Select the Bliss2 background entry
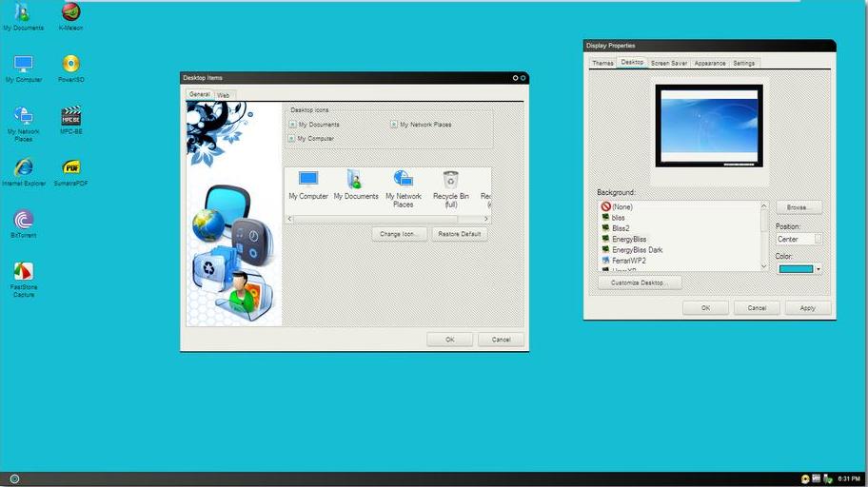868x487 pixels. [621, 228]
